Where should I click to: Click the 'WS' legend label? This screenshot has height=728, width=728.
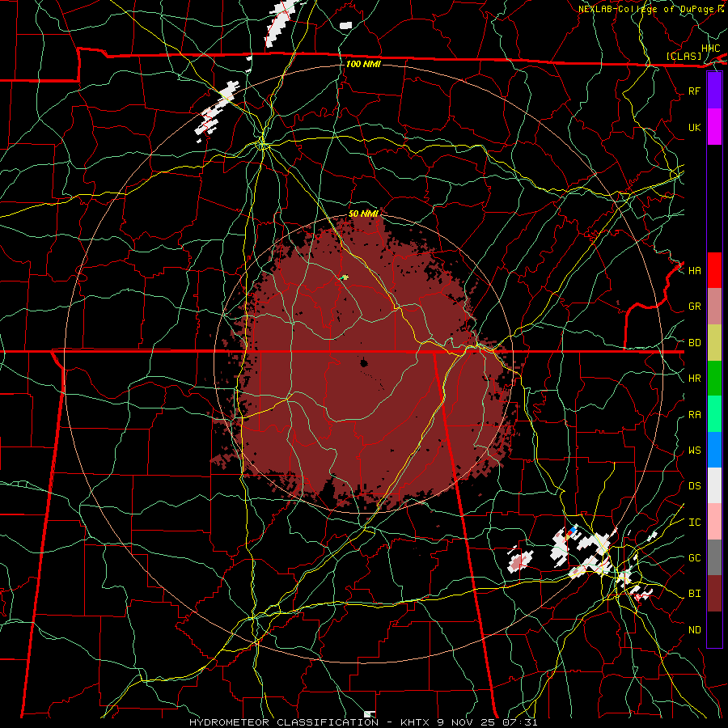click(695, 451)
